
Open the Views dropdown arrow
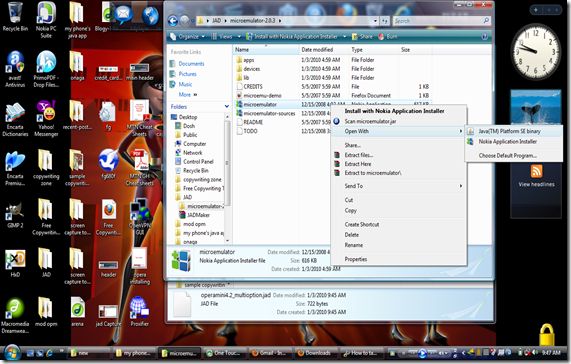coord(239,36)
